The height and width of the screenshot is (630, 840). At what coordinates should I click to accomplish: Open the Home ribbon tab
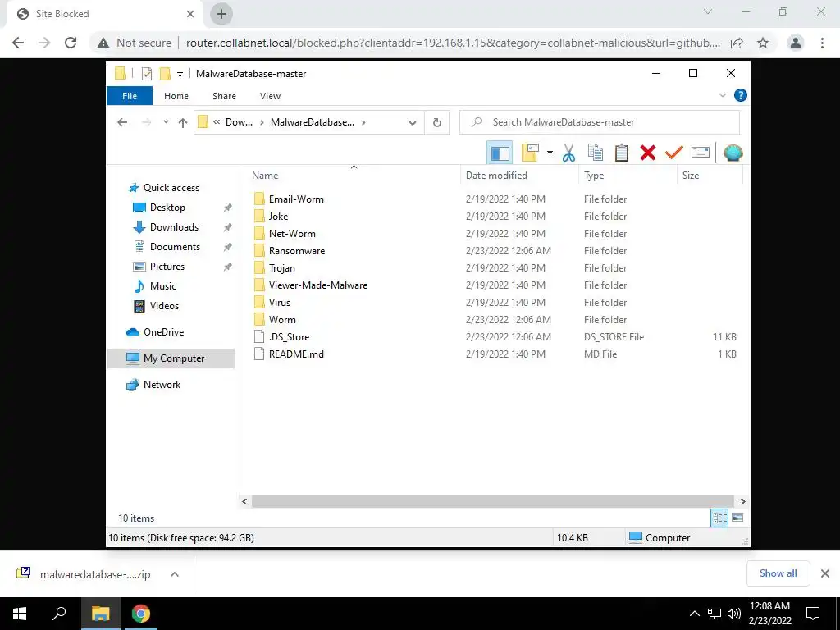pyautogui.click(x=176, y=96)
